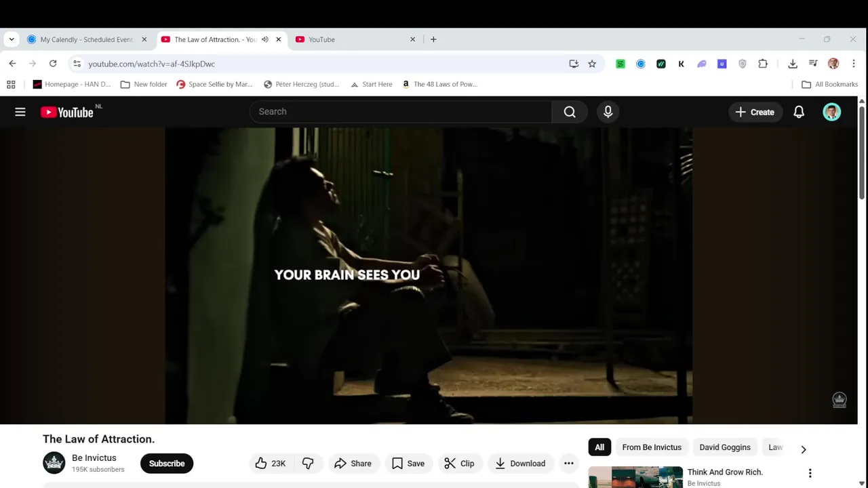The height and width of the screenshot is (488, 868).
Task: Download the video
Action: [x=520, y=464]
